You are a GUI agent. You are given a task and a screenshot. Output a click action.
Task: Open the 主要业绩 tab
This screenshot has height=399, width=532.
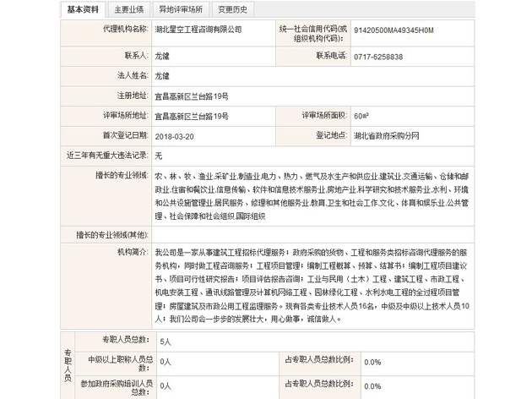(x=127, y=10)
